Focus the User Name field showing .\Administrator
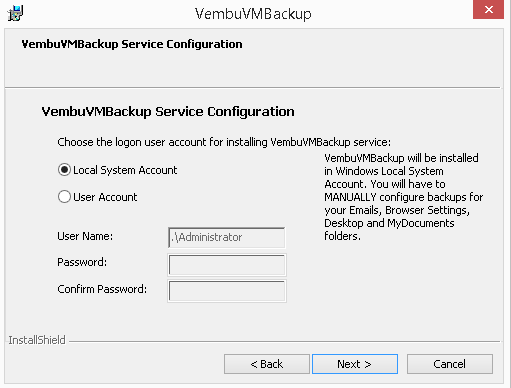This screenshot has width=511, height=388. (x=227, y=237)
